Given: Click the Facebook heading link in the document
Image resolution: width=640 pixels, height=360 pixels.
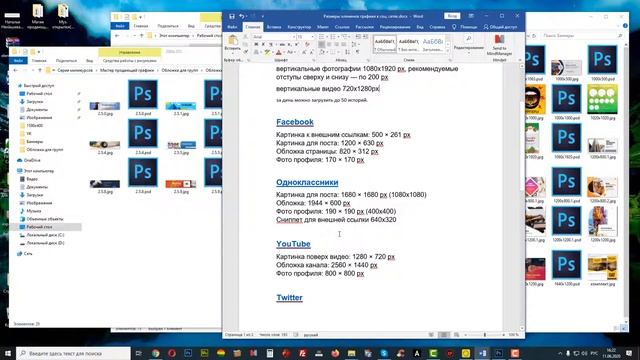Looking at the screenshot, I should click(x=295, y=122).
